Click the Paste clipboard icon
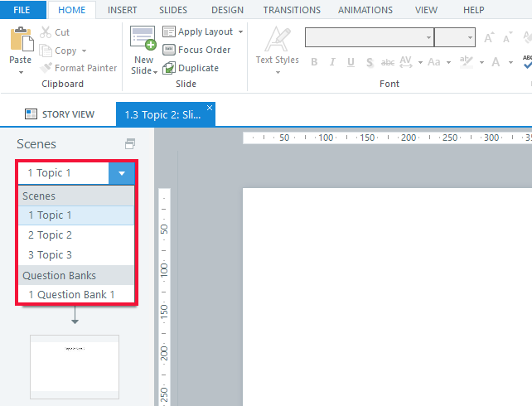The image size is (532, 406). coord(22,39)
